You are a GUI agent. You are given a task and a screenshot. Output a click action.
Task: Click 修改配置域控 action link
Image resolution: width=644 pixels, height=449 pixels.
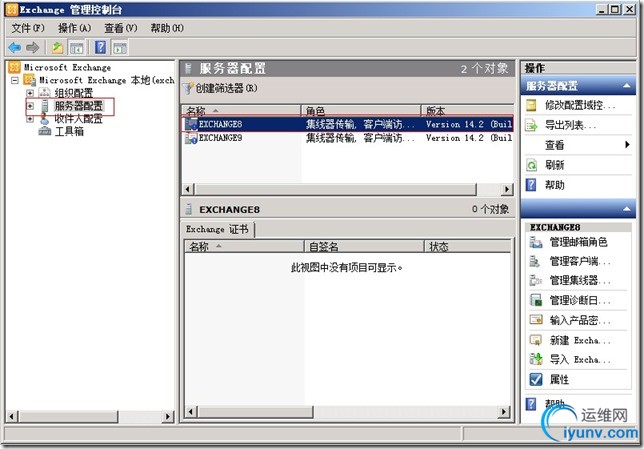(580, 106)
